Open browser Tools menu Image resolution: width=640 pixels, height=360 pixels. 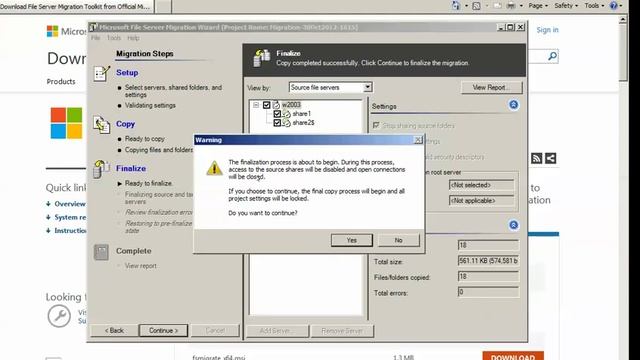click(594, 6)
